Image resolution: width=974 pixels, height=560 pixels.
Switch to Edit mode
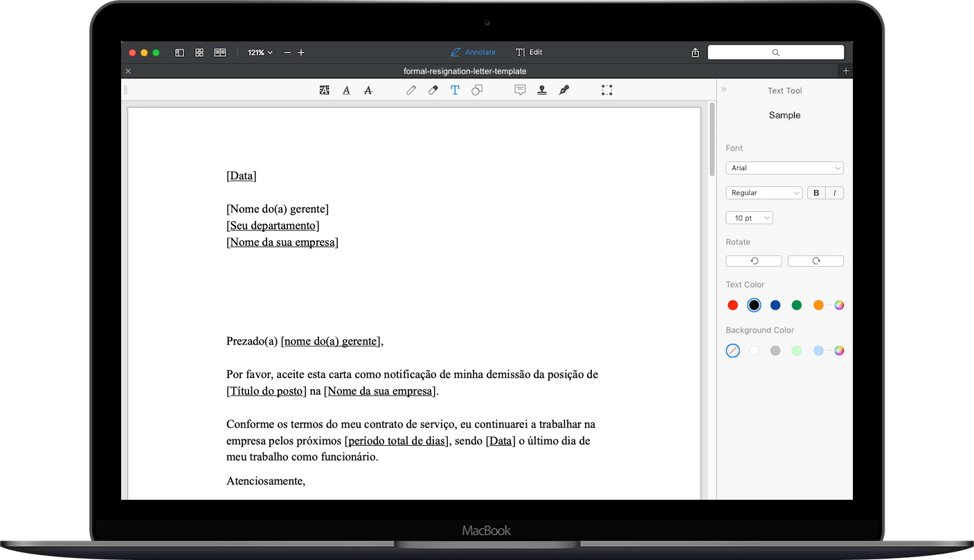coord(529,53)
